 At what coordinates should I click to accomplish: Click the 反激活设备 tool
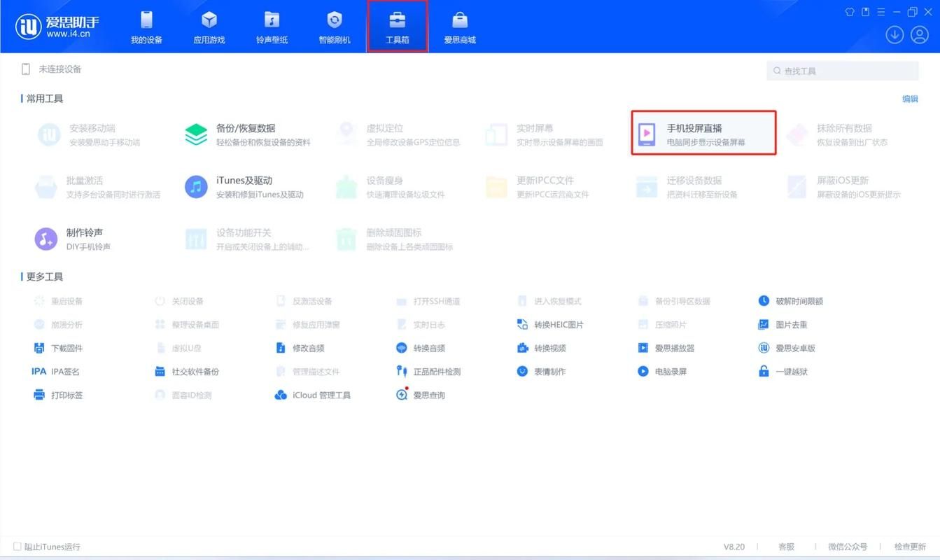[304, 301]
